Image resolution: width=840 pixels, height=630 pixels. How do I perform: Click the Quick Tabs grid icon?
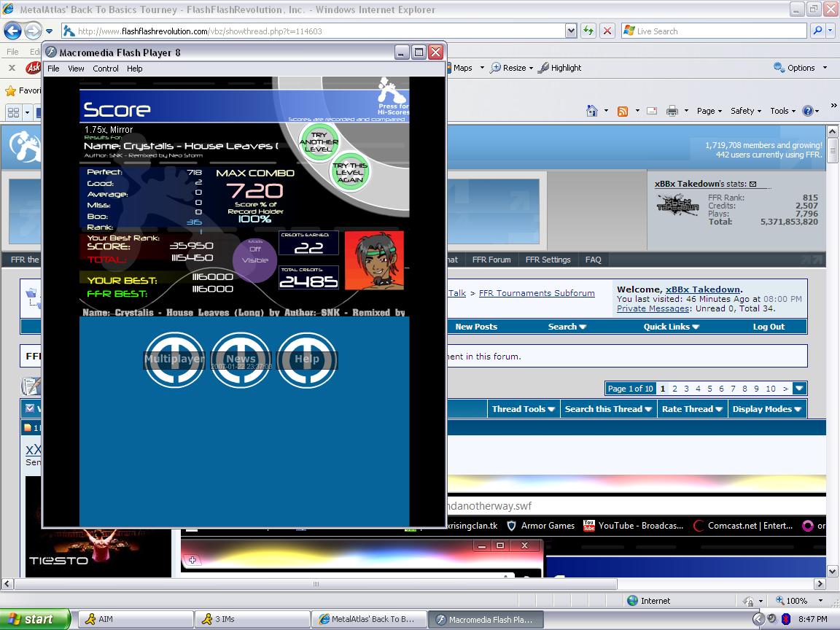pyautogui.click(x=13, y=112)
